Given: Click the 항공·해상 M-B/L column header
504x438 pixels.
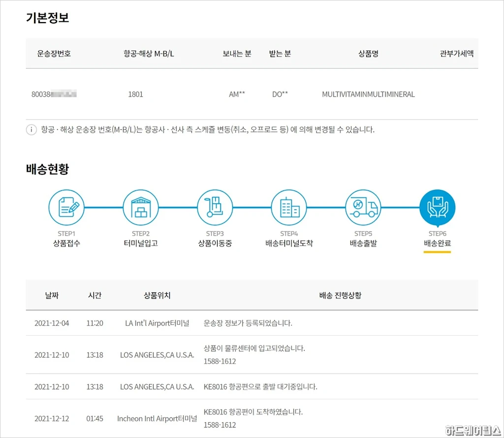Looking at the screenshot, I should pos(149,54).
